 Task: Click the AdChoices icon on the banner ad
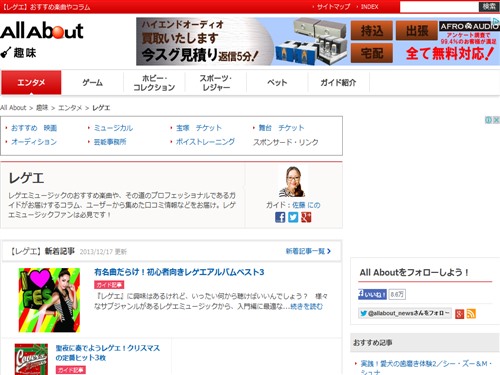[497, 21]
